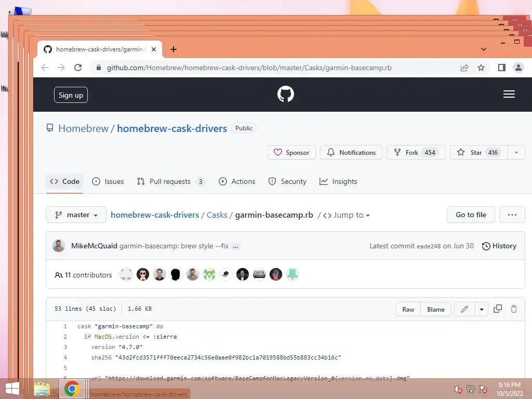Click the 'garmin-basecamp: brew style --fix' commit message
The height and width of the screenshot is (399, 532).
point(174,246)
